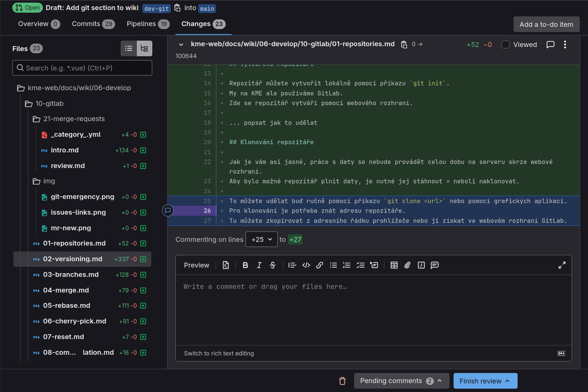Image resolution: width=588 pixels, height=392 pixels.
Task: Focus the file search input field
Action: (82, 68)
